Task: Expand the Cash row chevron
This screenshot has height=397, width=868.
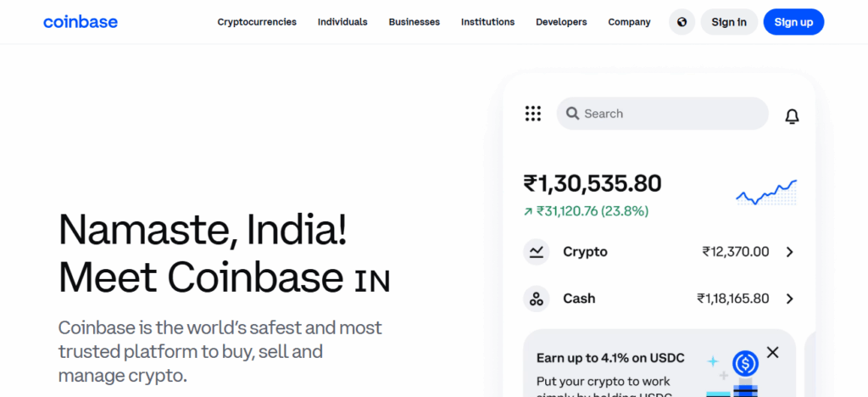Action: [x=789, y=299]
